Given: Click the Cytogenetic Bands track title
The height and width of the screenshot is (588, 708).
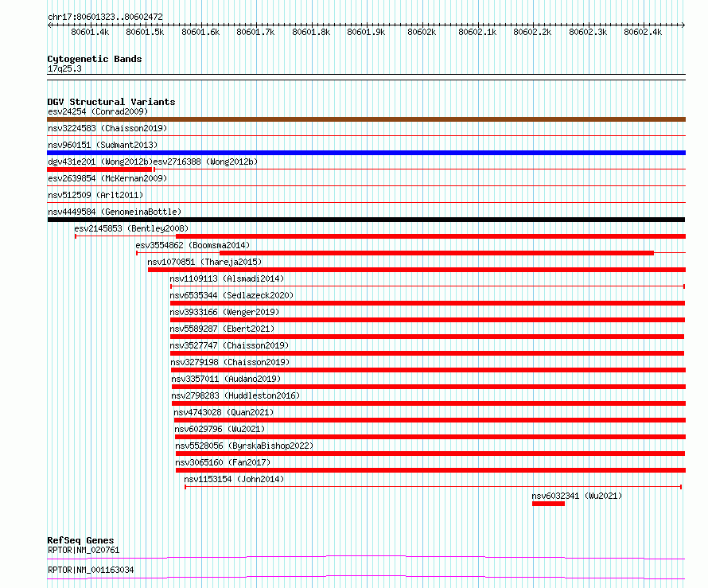Looking at the screenshot, I should 95,59.
